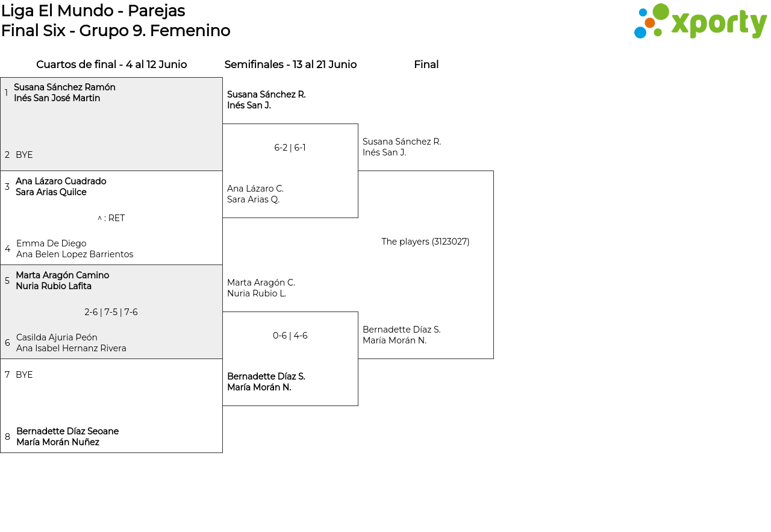Select the Liga El Mundo - Parejas title
Image resolution: width=771 pixels, height=532 pixels.
coord(93,11)
